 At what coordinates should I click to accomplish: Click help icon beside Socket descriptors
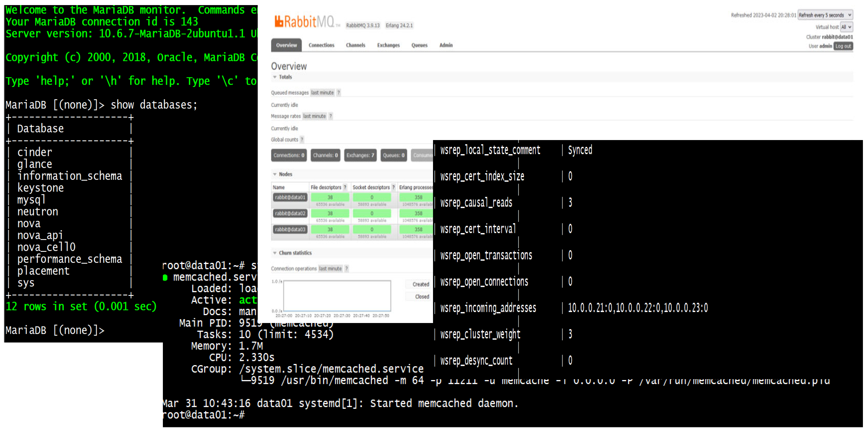[x=393, y=187]
